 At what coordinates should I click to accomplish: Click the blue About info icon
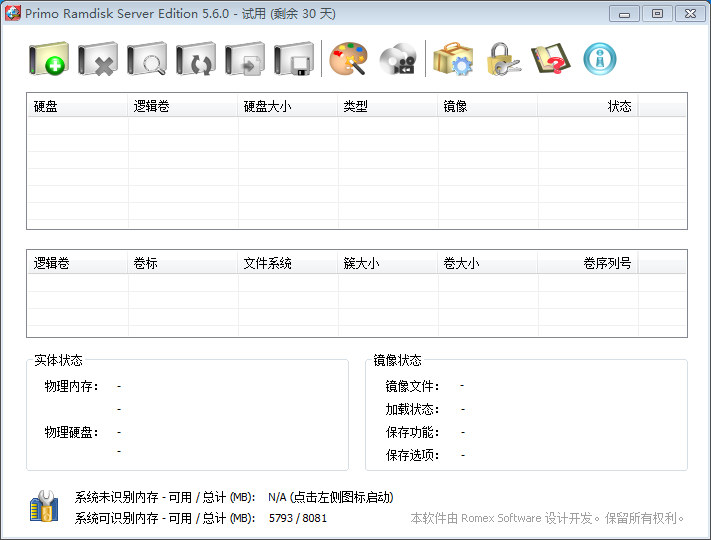[599, 59]
